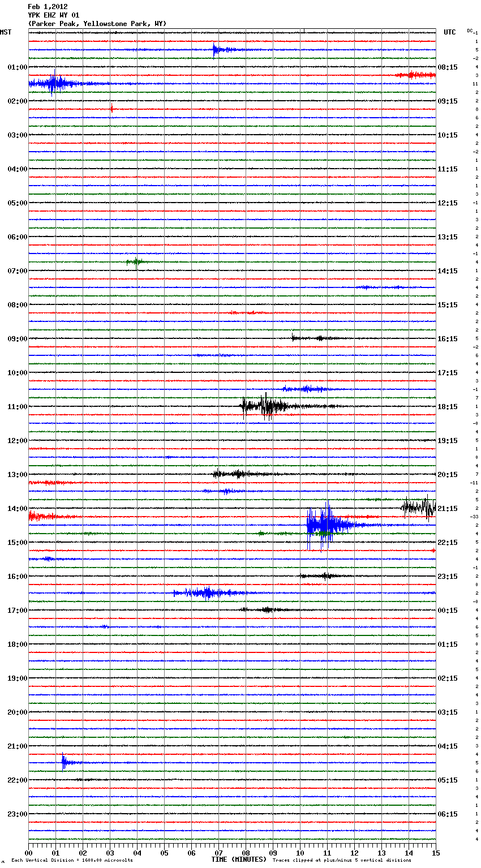Select the 17:00 MST time label
Screen dimensions: 481x868
pyautogui.click(x=18, y=611)
